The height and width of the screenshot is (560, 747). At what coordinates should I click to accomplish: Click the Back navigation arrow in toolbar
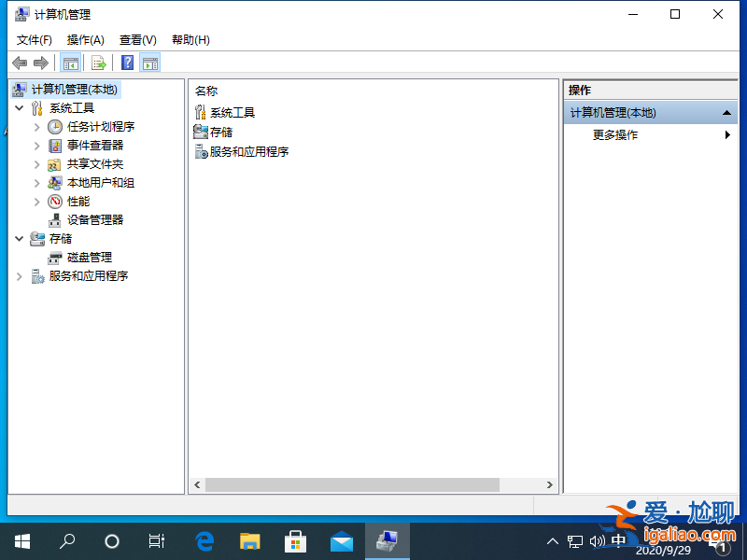click(x=20, y=63)
